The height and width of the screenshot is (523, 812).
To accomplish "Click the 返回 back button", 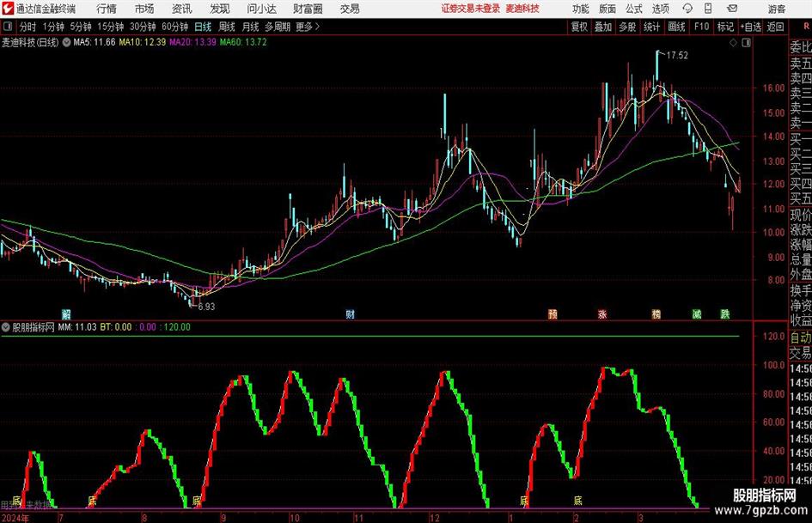I will pos(775,27).
